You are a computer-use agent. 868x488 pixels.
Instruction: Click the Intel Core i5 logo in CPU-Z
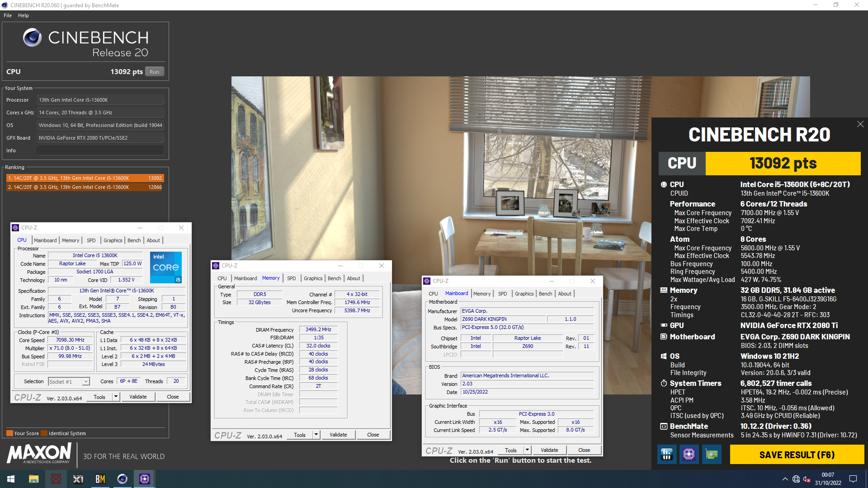pyautogui.click(x=165, y=267)
